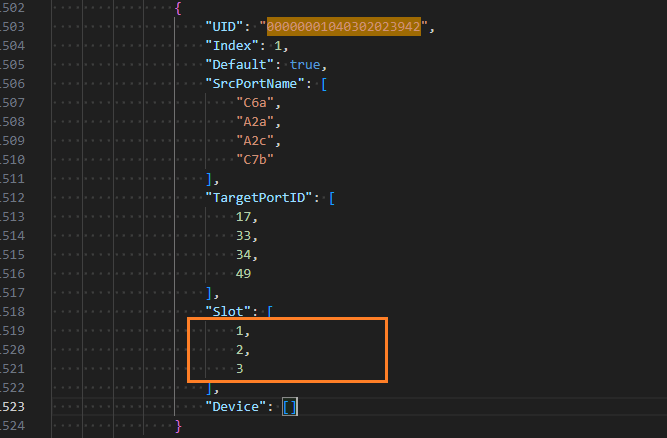667x438 pixels.
Task: Click line number 506 in the gutter
Action: tap(12, 84)
